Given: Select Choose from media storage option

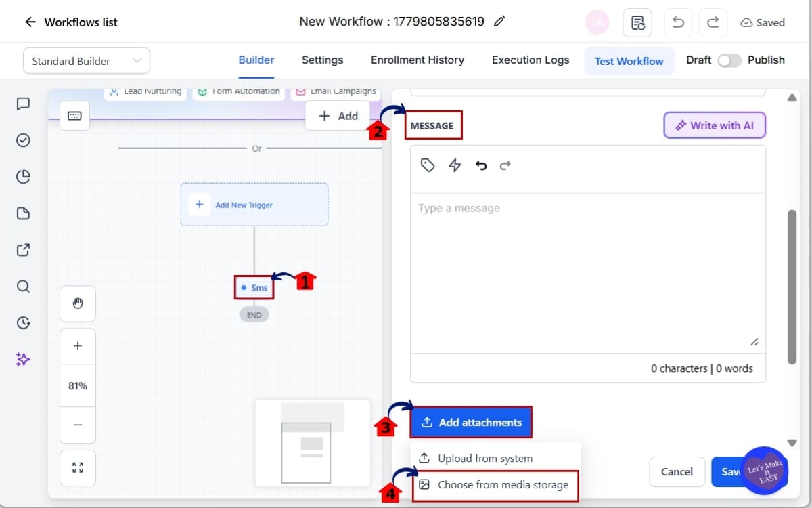Looking at the screenshot, I should coord(496,485).
